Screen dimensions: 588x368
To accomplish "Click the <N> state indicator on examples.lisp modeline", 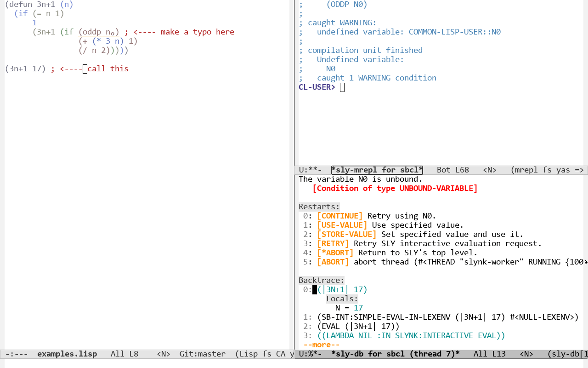I will click(x=163, y=354).
